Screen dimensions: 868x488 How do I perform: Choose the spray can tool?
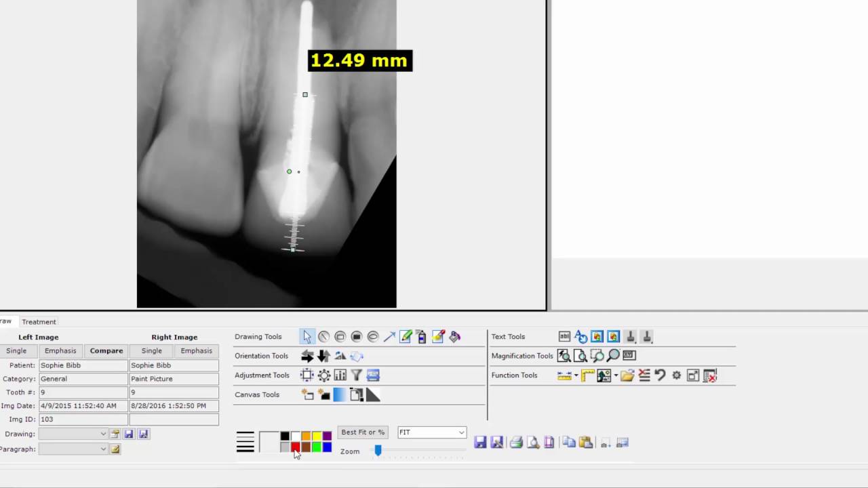click(422, 337)
